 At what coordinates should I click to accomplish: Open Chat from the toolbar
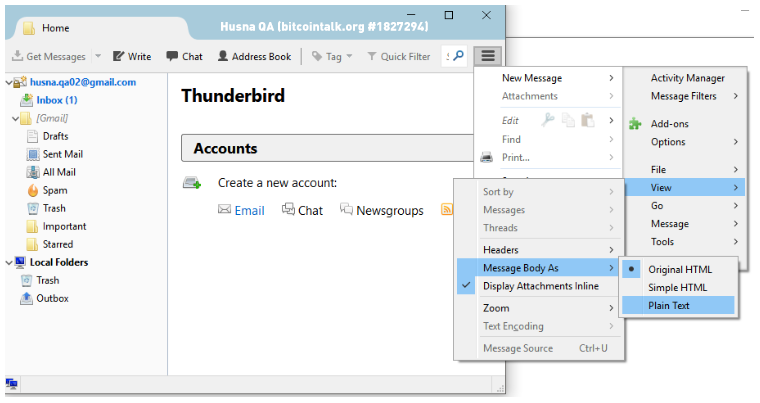point(184,56)
